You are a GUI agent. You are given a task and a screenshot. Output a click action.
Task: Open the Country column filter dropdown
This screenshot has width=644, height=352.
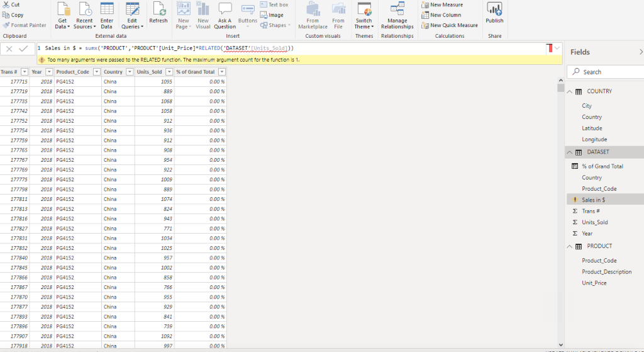[130, 72]
